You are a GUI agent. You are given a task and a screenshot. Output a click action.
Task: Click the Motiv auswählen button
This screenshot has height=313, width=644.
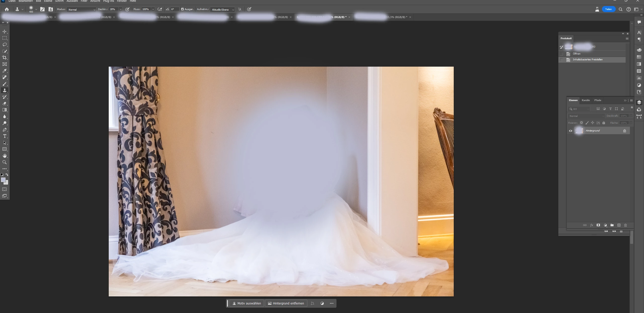click(x=247, y=303)
